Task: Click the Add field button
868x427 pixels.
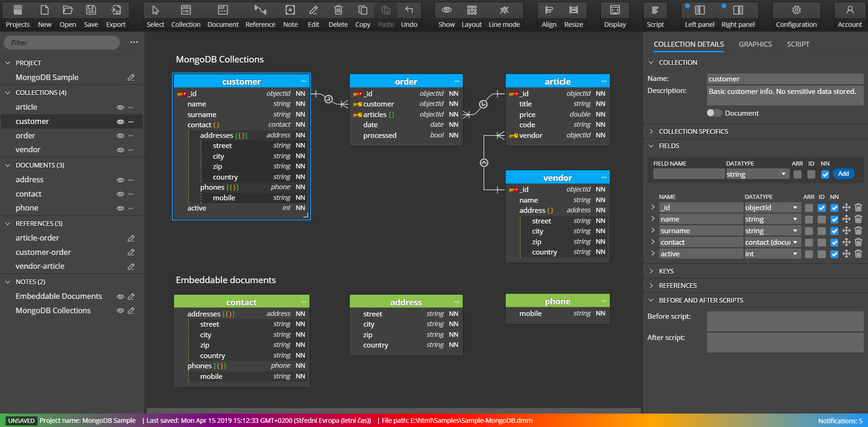Action: 843,173
